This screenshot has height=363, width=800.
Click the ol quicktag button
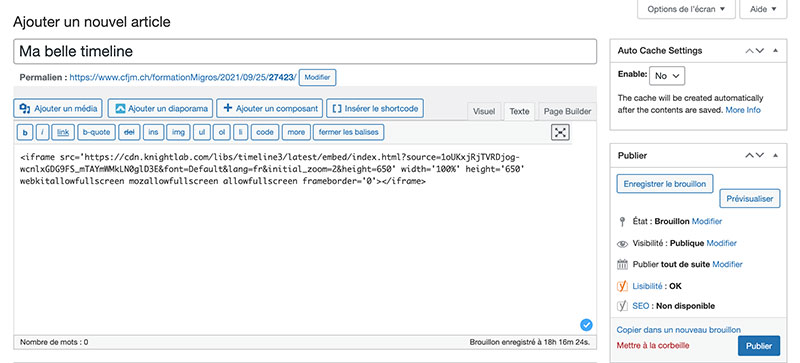pyautogui.click(x=221, y=132)
